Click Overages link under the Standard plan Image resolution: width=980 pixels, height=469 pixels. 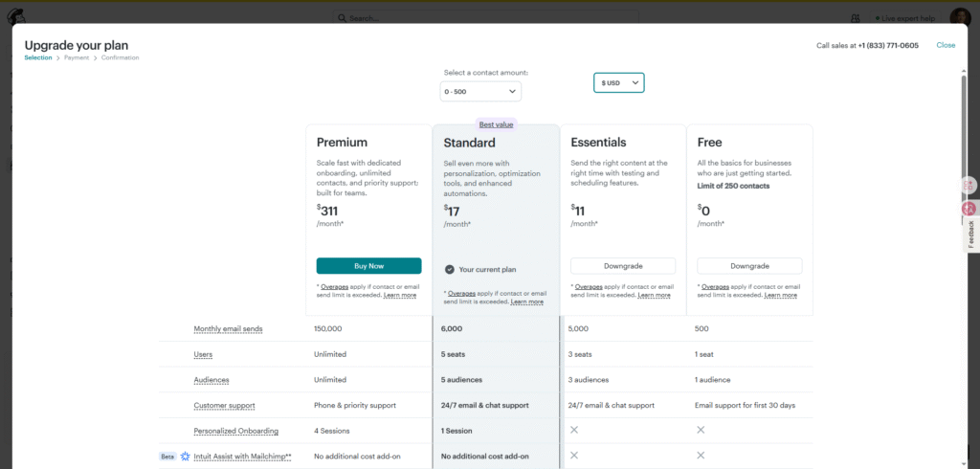point(462,293)
